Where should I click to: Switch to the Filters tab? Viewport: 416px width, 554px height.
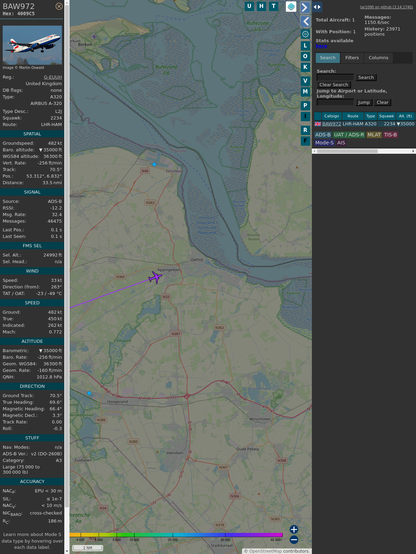(x=352, y=58)
